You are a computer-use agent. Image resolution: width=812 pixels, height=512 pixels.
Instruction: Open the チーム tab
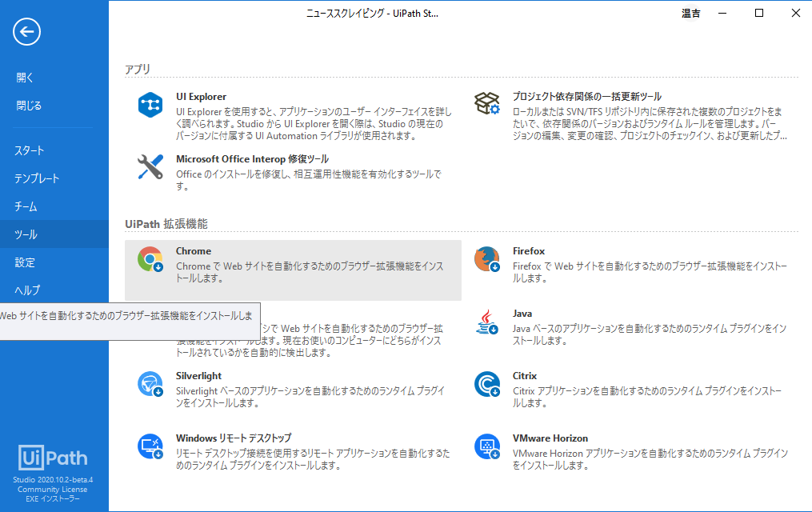click(x=54, y=206)
